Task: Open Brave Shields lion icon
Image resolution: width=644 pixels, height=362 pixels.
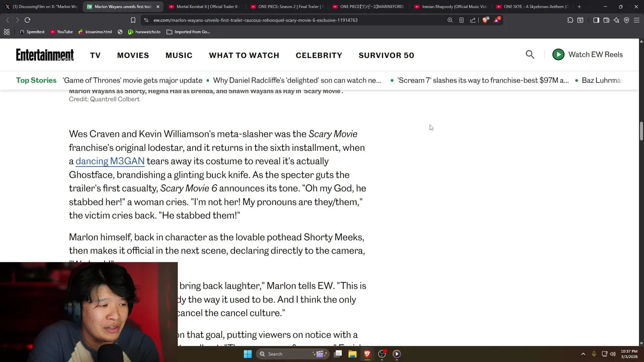Action: click(x=485, y=20)
